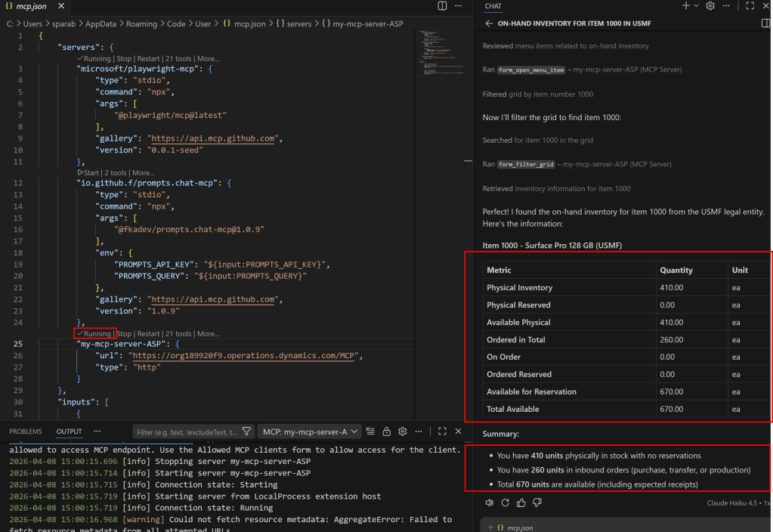Click the read aloud speaker icon

coord(489,502)
